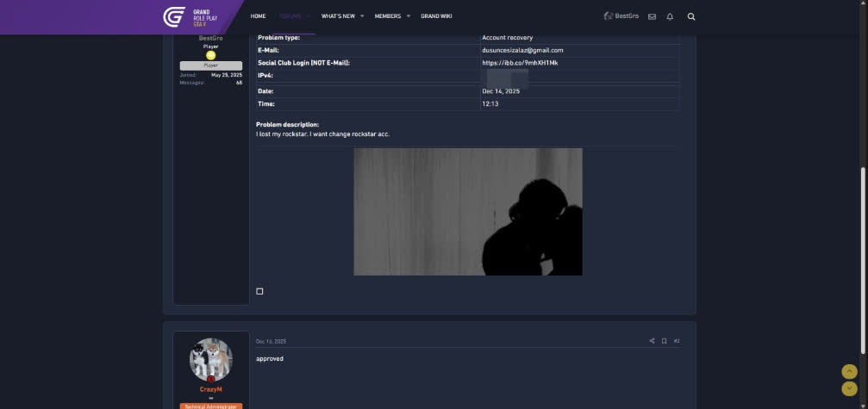
Task: Open the search magnifier icon
Action: [x=690, y=16]
